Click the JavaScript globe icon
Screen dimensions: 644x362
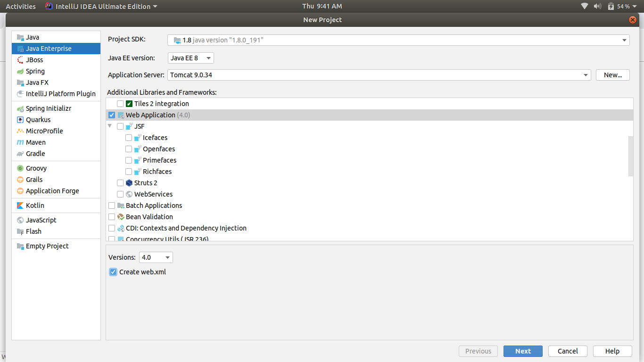20,220
